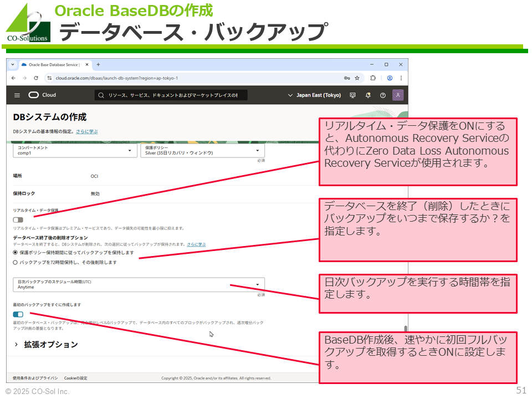Open the tab search chevron
532x399 pixels.
[x=13, y=64]
